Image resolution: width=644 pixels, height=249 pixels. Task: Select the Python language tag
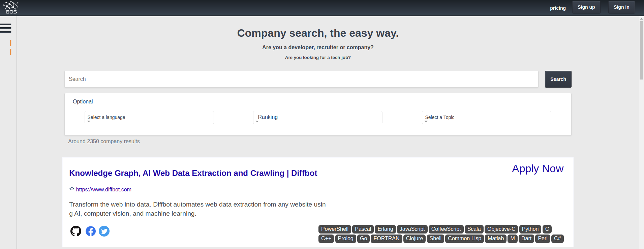coord(530,229)
